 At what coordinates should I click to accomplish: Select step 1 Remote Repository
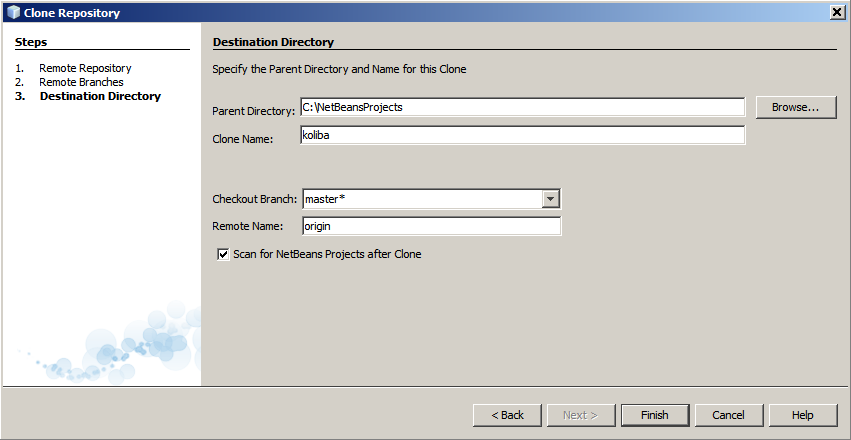[85, 68]
